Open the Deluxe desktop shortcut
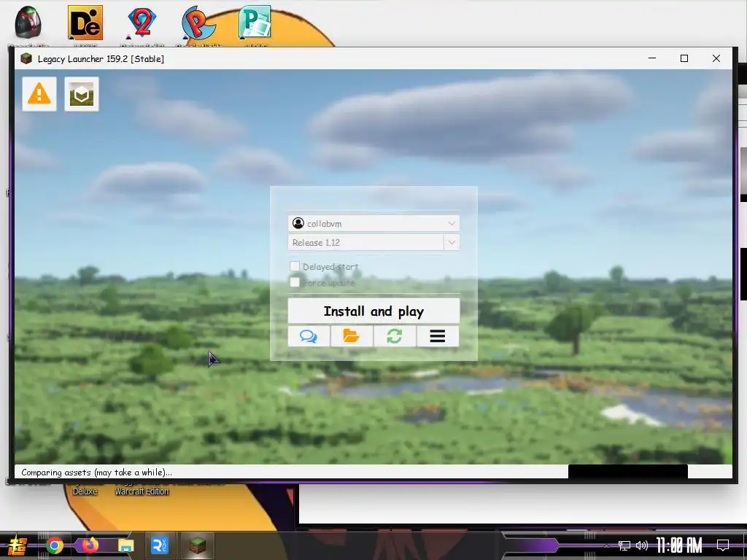Image resolution: width=747 pixels, height=560 pixels. pyautogui.click(x=85, y=491)
